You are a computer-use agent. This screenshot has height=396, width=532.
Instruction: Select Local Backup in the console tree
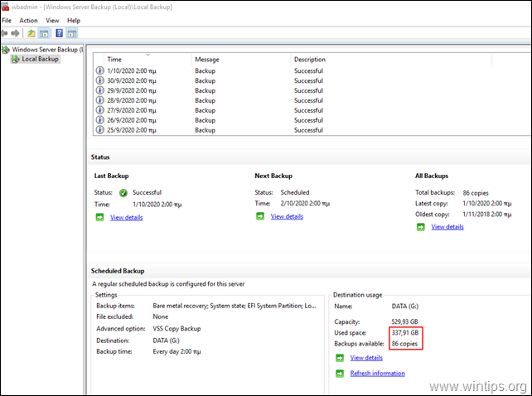40,59
